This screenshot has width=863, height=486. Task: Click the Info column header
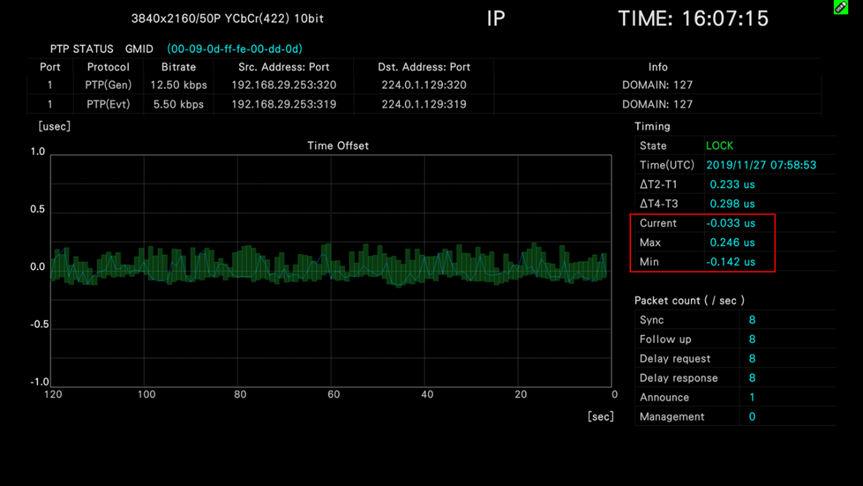coord(657,67)
